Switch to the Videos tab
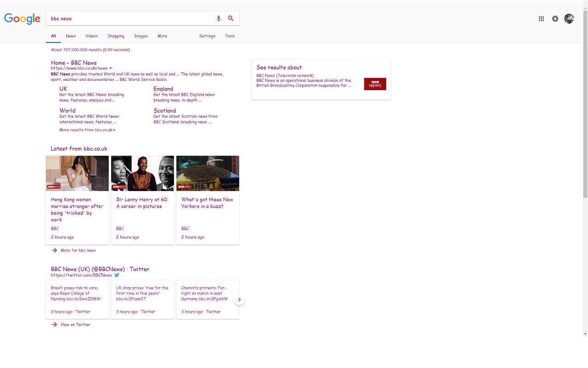The height and width of the screenshot is (368, 588). 91,36
